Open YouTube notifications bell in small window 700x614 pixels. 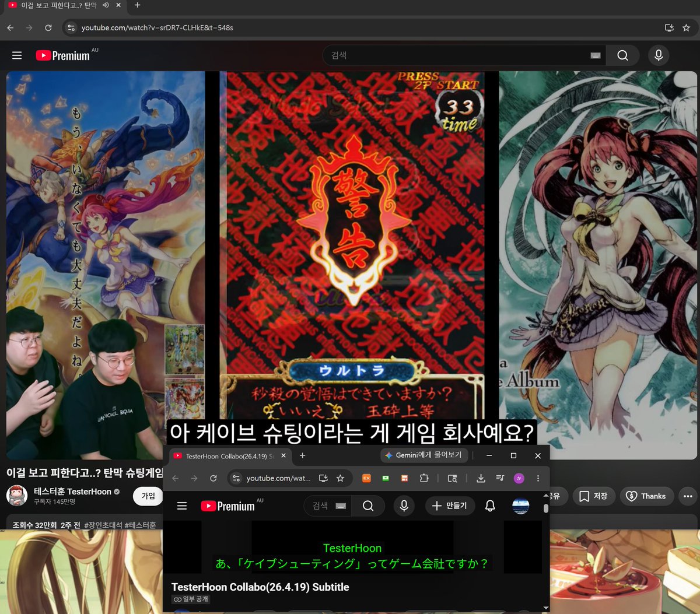coord(490,506)
